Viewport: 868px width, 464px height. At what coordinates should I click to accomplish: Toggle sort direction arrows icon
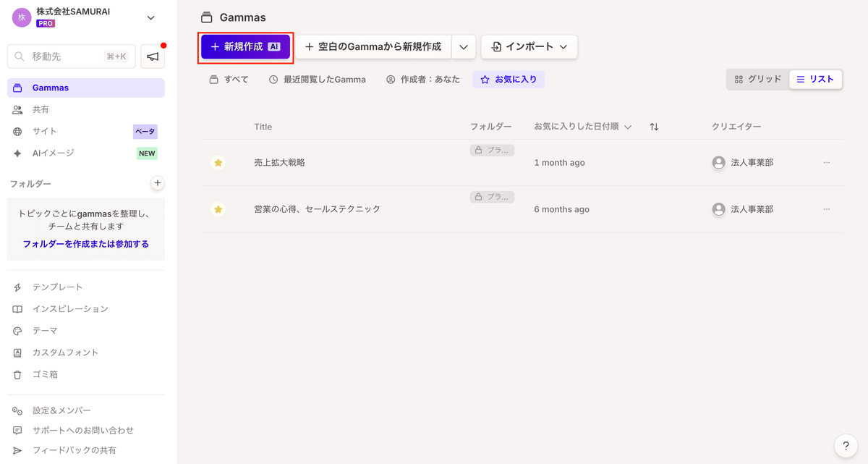pos(654,127)
